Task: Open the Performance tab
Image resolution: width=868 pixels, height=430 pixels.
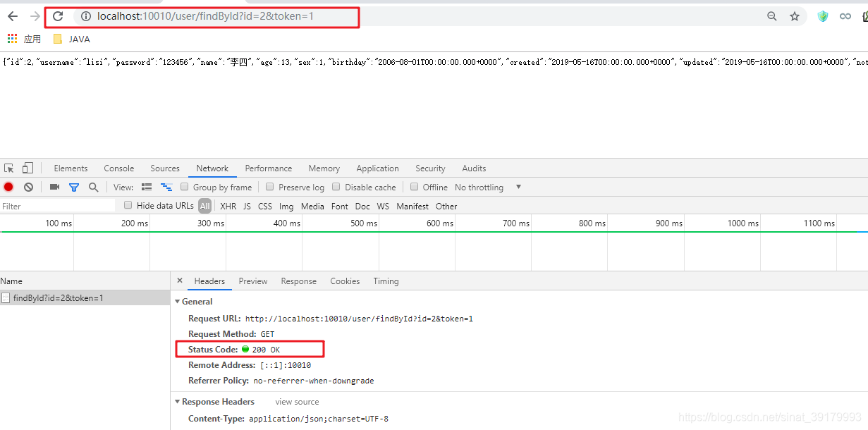Action: click(x=269, y=168)
